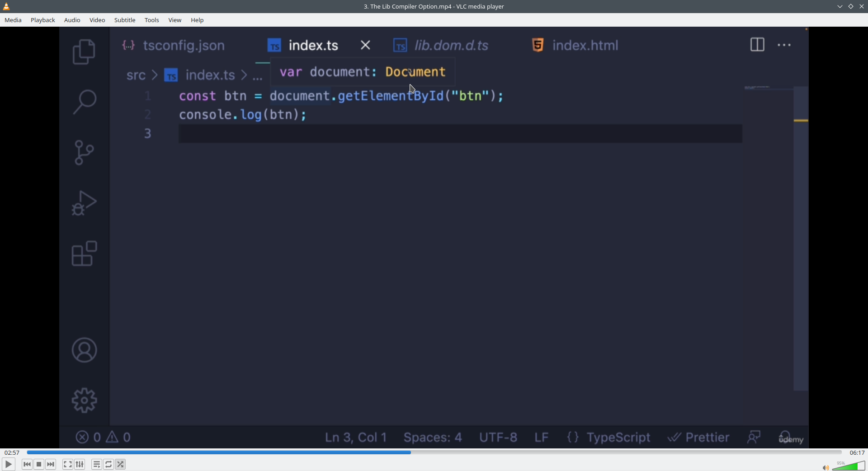The width and height of the screenshot is (868, 471).
Task: Toggle random shuffle playback
Action: (121, 464)
